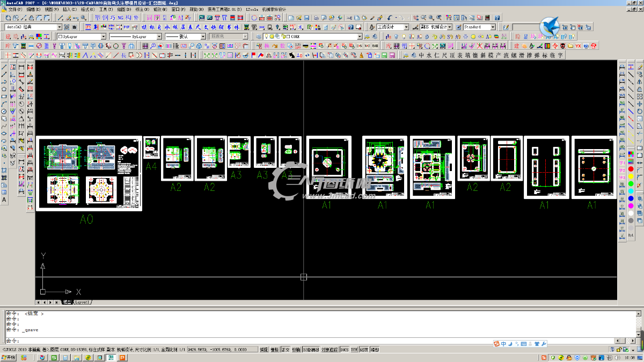The width and height of the screenshot is (644, 362).
Task: Click the Windows 开始 Start button
Action: pos(8,357)
